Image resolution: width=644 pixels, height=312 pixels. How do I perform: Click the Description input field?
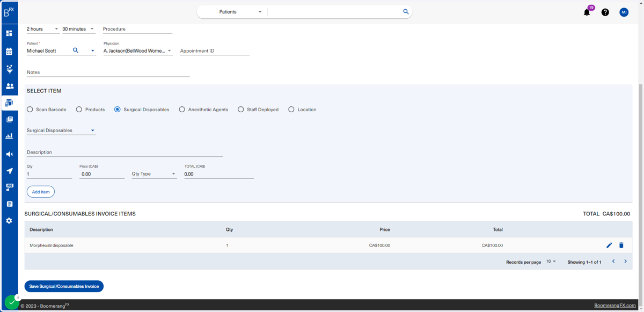(125, 153)
